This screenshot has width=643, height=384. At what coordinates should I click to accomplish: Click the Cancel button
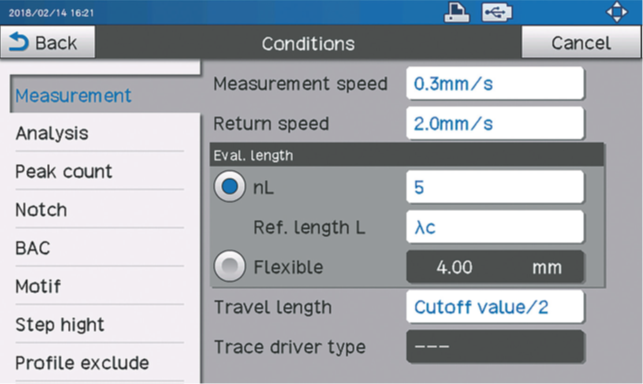(x=581, y=42)
